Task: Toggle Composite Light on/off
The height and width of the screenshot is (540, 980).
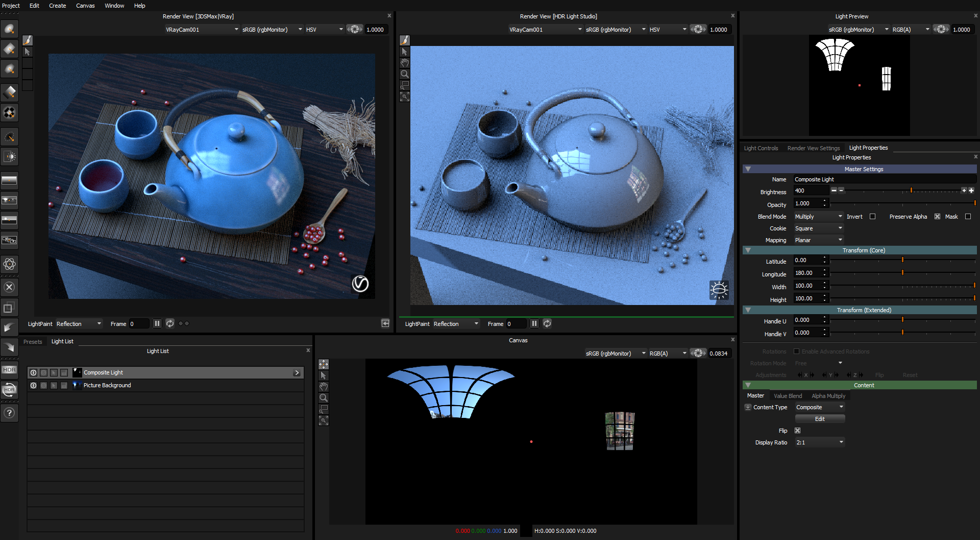Action: coord(33,372)
